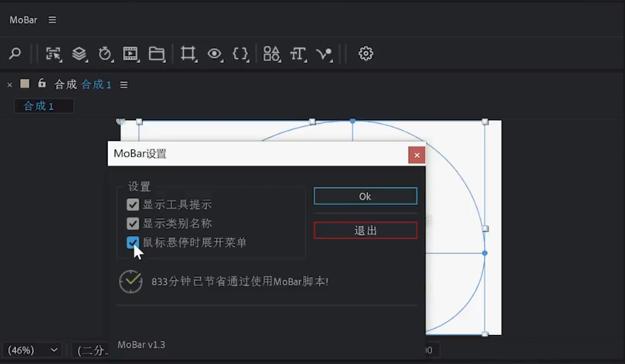Open the 46% zoom dropdown
Viewport: 625px width, 364px height.
pyautogui.click(x=32, y=350)
